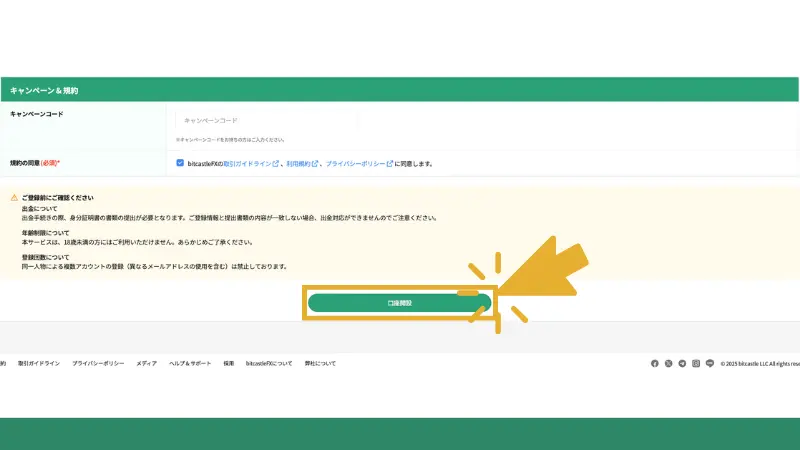Open the X (Twitter) icon in the footer
Screen dimensions: 800x450
pos(668,363)
